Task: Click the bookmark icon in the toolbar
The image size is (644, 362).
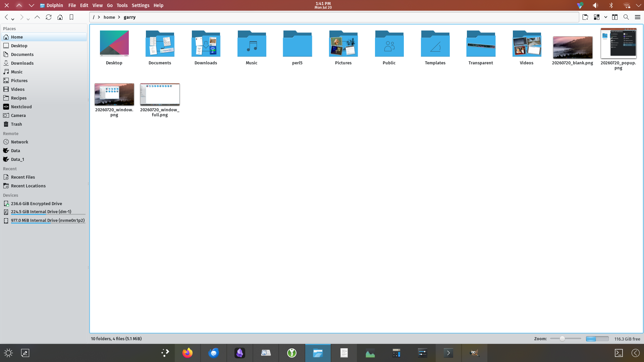Action: 71,17
